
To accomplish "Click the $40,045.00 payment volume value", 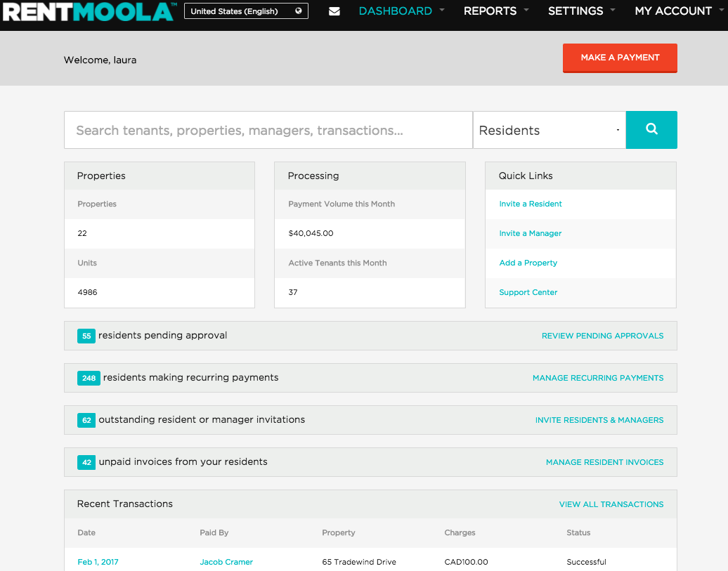I will (x=311, y=233).
